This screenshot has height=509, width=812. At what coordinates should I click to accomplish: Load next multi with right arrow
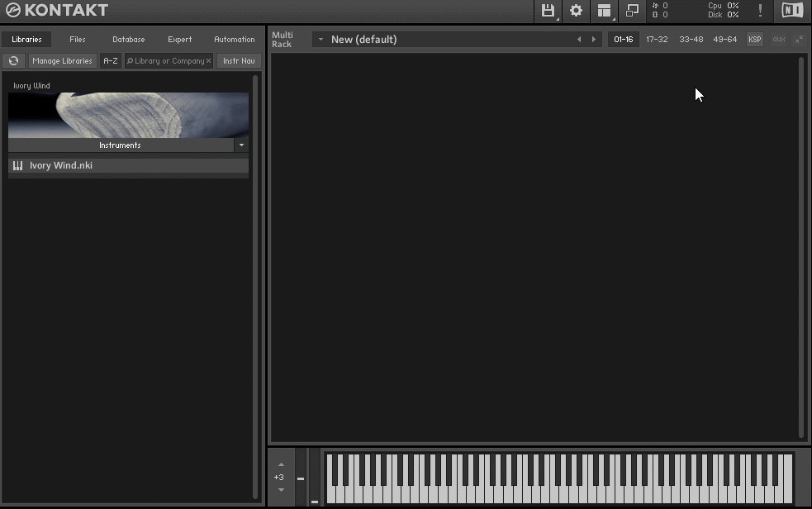click(593, 40)
